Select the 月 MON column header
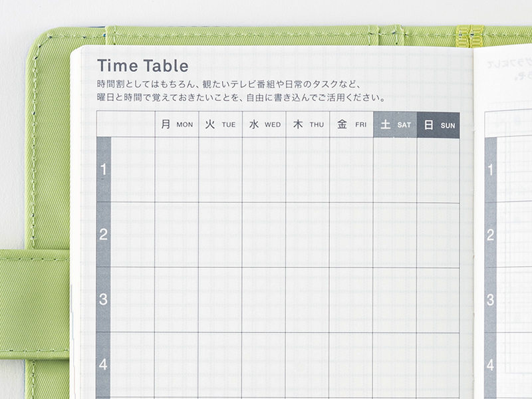 176,124
